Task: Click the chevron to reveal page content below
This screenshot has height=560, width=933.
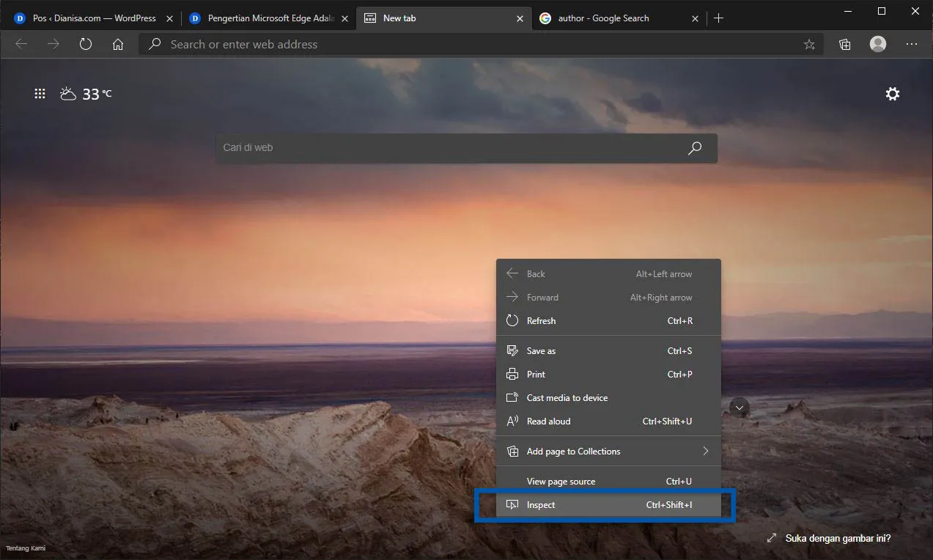Action: (739, 407)
